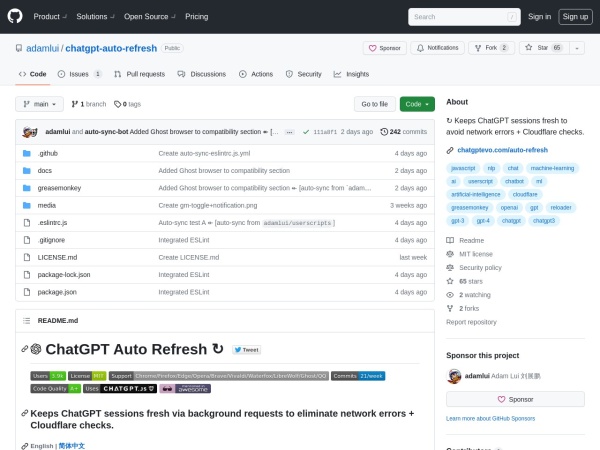This screenshot has width=600, height=450.
Task: Fork the repository
Action: (491, 48)
